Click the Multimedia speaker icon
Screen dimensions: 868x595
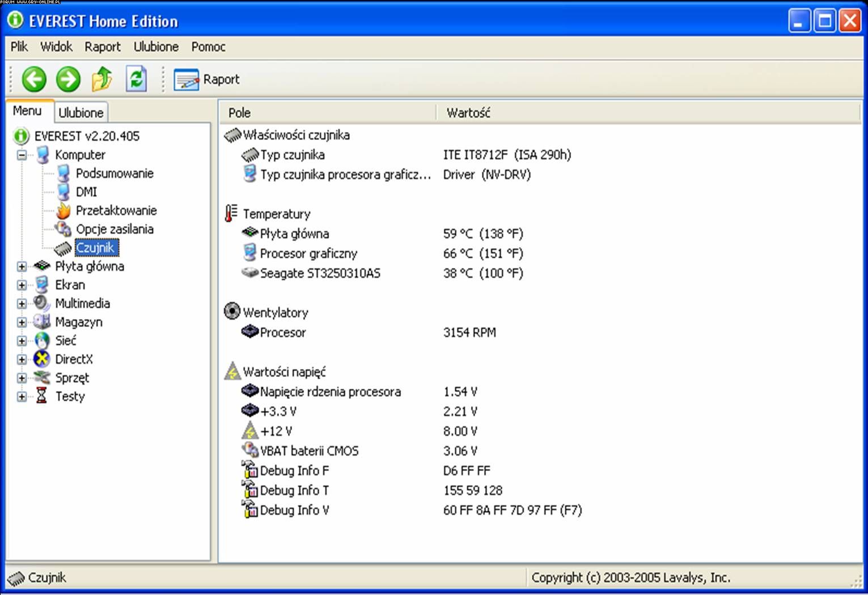point(41,303)
